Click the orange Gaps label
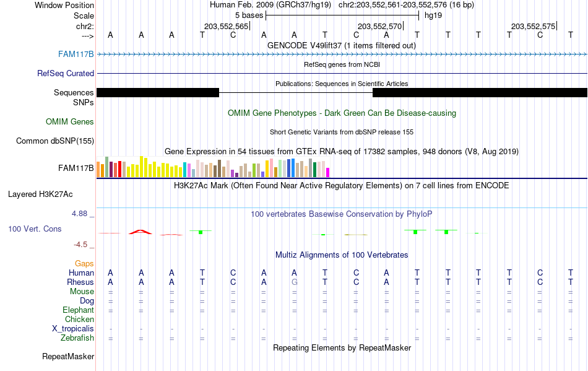 (84, 264)
